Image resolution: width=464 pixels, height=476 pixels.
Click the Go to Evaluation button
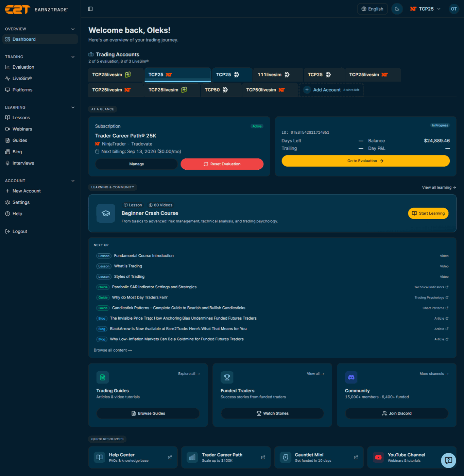(365, 161)
